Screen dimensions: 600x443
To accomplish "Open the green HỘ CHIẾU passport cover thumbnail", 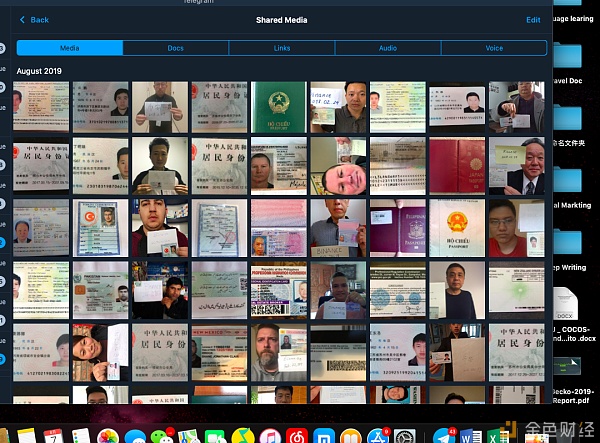I will coord(279,107).
